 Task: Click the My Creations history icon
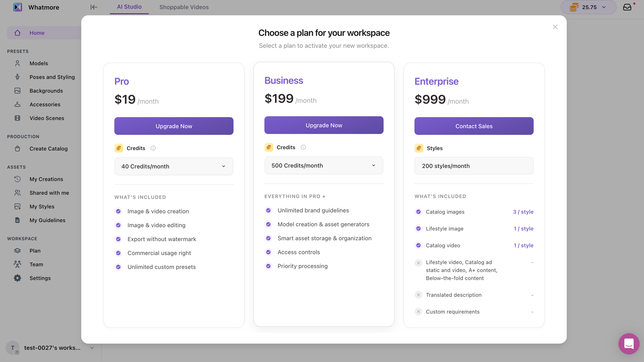pyautogui.click(x=17, y=179)
